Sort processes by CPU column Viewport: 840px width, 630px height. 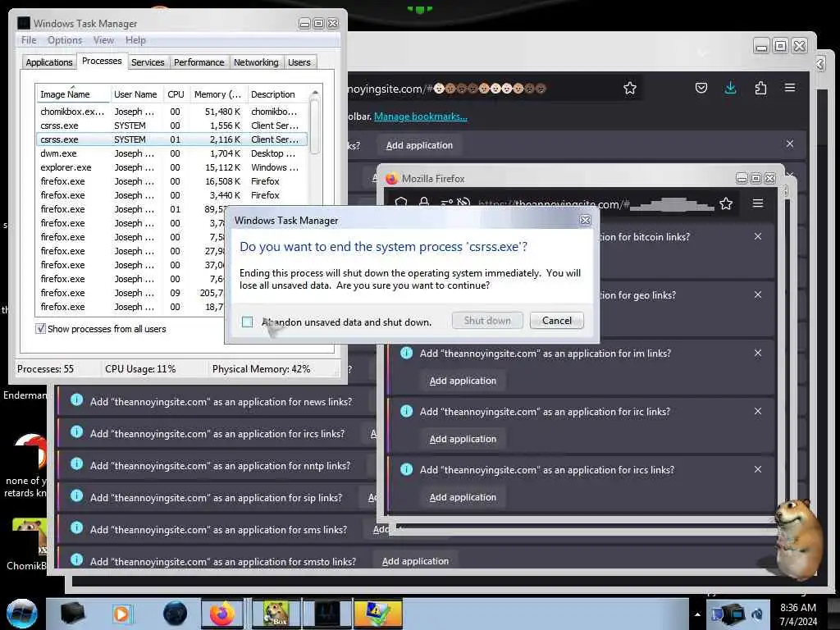click(176, 94)
